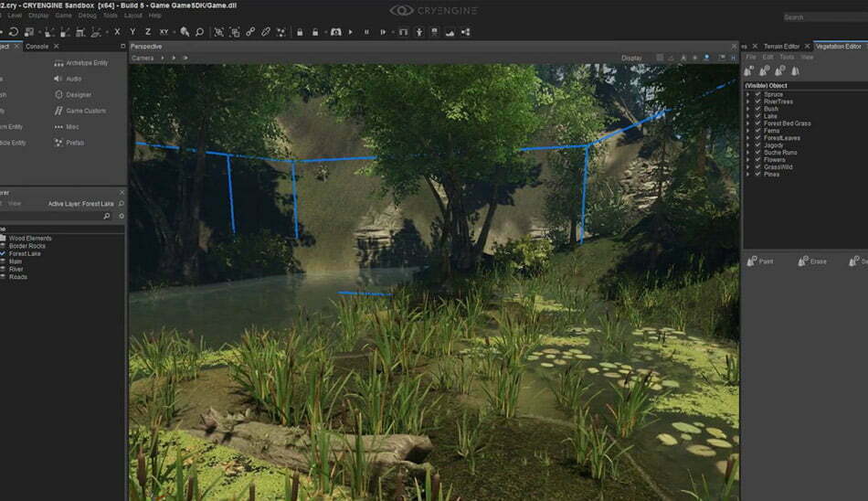Start game mode with the play button
This screenshot has height=501, width=868.
coord(351,32)
